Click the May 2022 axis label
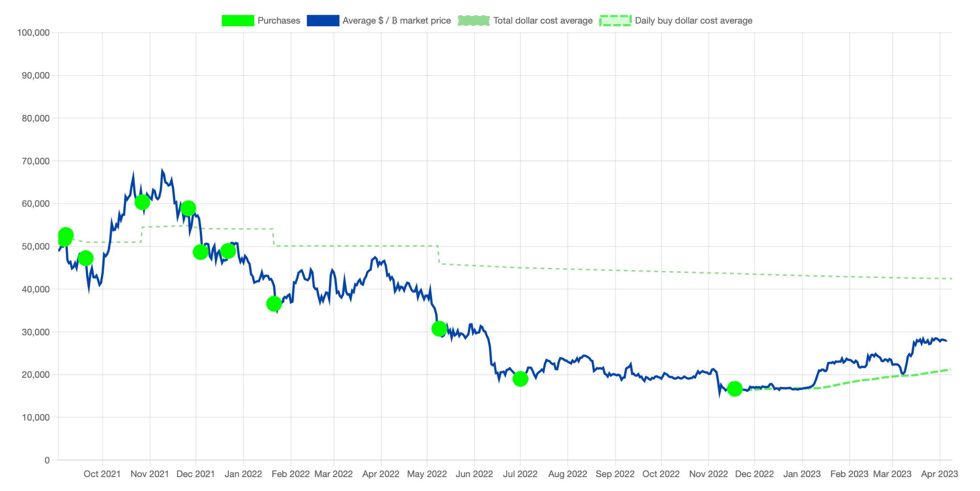The width and height of the screenshot is (980, 491). 427,474
